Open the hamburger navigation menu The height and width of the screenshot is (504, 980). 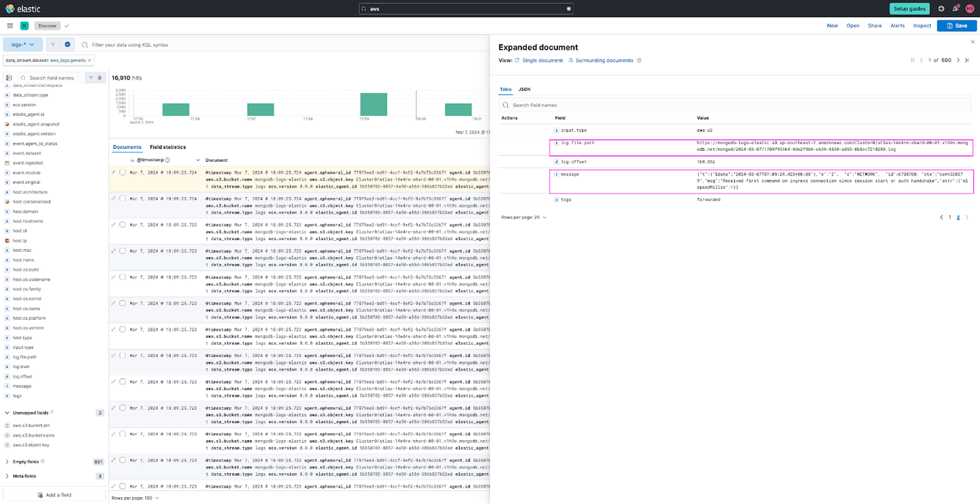tap(10, 26)
